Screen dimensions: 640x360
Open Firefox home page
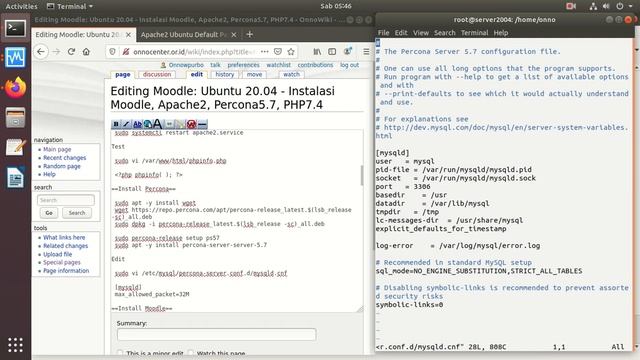86,52
